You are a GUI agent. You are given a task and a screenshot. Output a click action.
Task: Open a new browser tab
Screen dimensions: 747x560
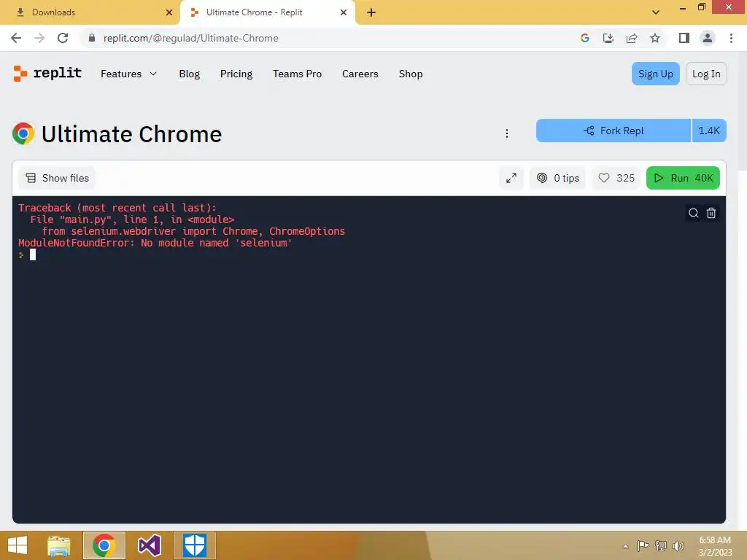coord(371,12)
